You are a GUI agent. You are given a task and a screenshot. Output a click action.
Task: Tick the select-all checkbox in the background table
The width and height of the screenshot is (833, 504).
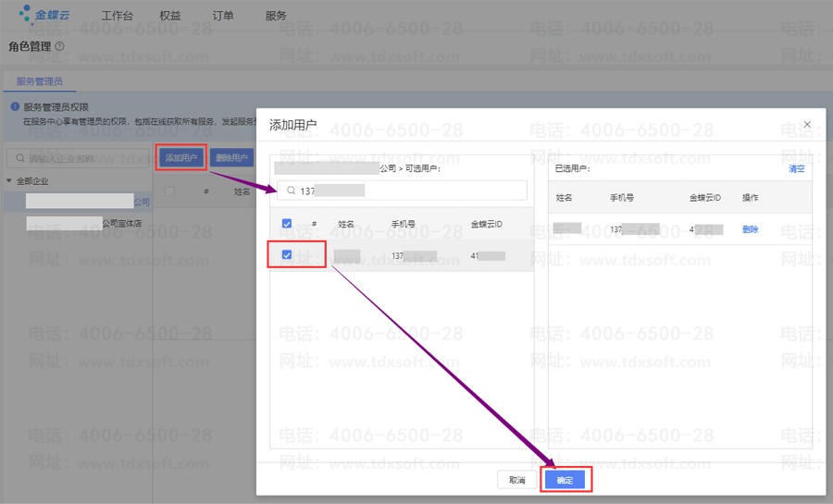click(x=169, y=191)
